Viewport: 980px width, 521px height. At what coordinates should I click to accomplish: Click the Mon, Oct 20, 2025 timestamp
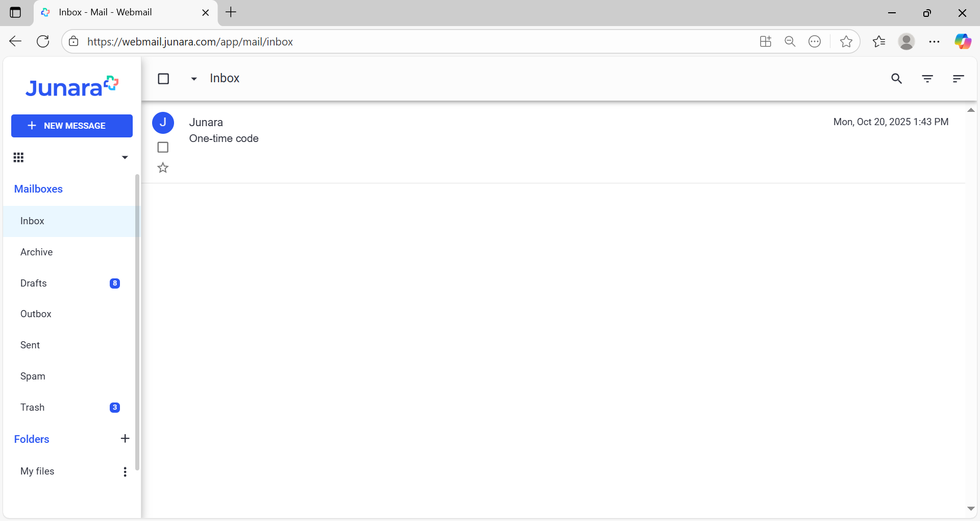[891, 122]
